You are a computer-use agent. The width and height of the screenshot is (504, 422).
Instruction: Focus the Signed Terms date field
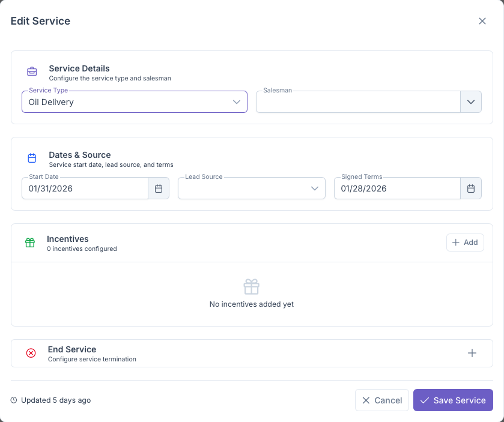pyautogui.click(x=396, y=188)
